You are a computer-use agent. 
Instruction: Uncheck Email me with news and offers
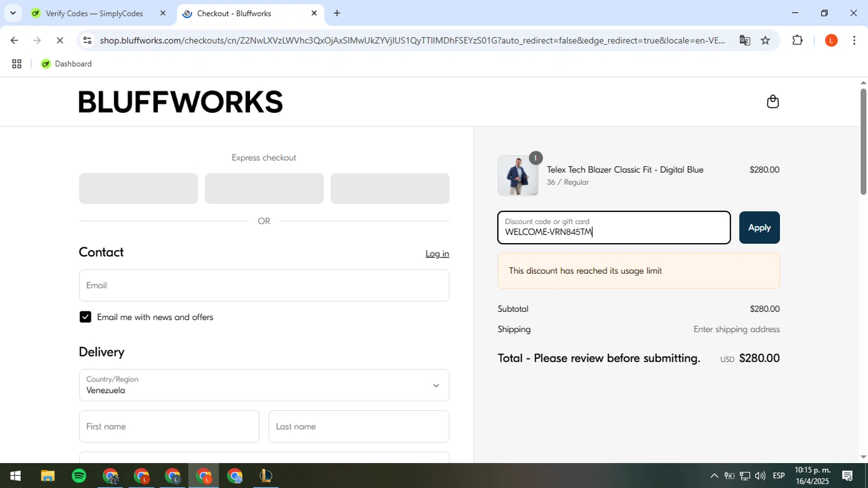pyautogui.click(x=86, y=317)
